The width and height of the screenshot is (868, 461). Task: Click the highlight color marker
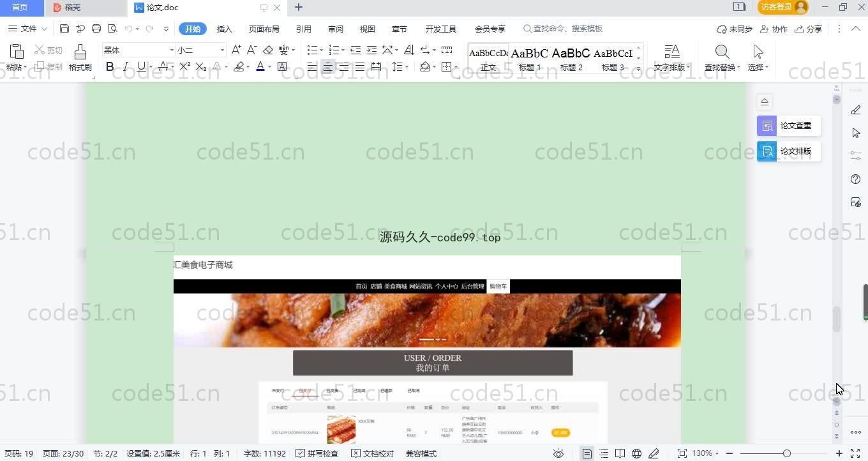(239, 66)
